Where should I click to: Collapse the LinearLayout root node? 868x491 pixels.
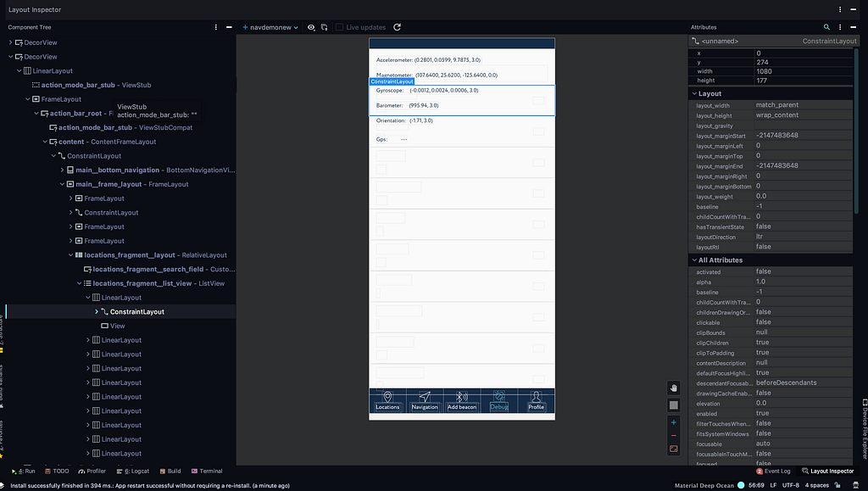click(x=19, y=71)
